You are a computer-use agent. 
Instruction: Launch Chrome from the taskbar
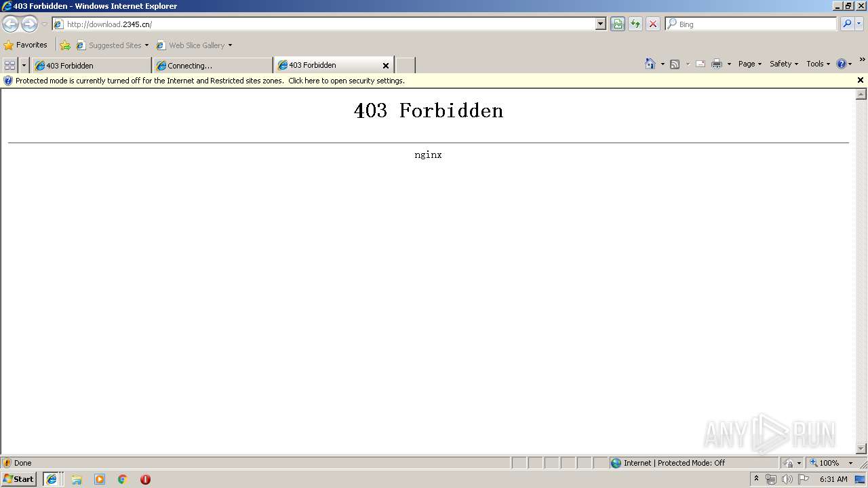click(123, 479)
